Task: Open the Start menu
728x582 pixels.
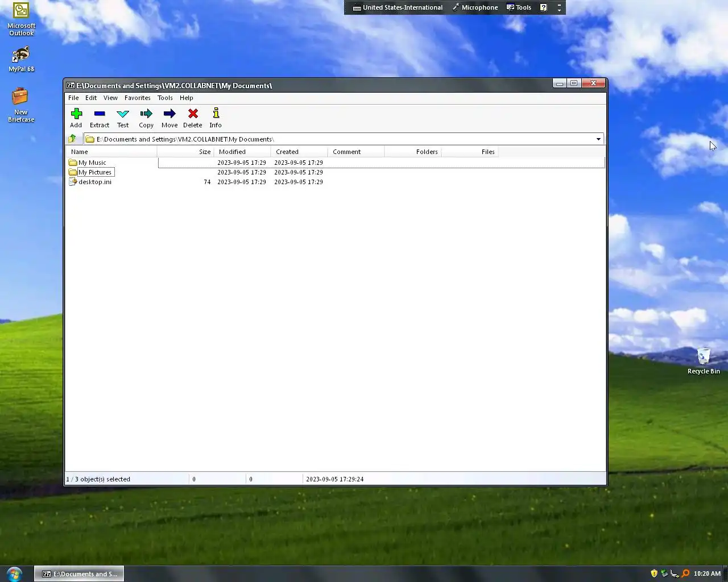Action: click(14, 573)
